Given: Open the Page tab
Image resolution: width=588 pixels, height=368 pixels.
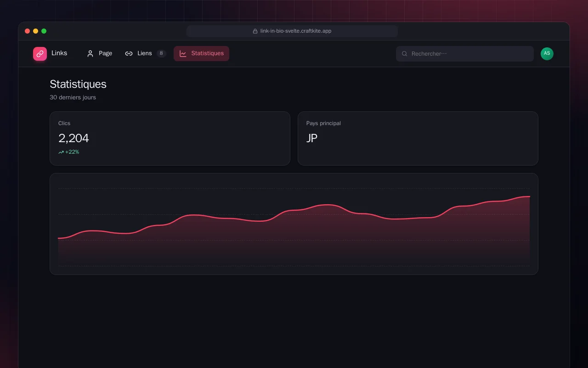Looking at the screenshot, I should (99, 53).
